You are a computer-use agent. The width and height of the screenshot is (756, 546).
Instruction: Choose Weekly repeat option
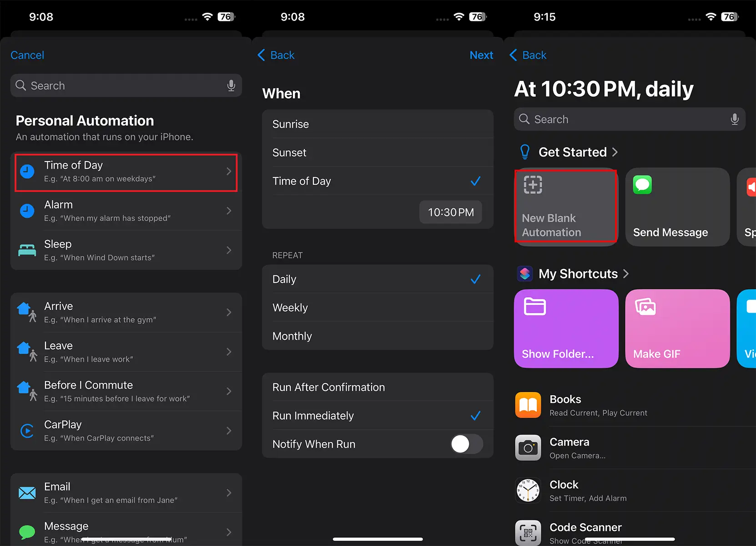click(x=378, y=308)
